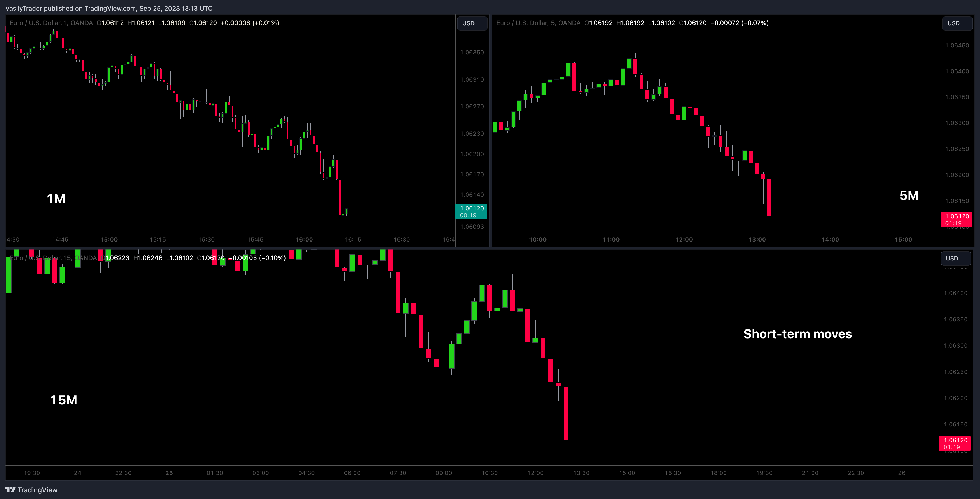Click the published header with Sep 25, 2023
The height and width of the screenshot is (499, 980).
point(109,8)
